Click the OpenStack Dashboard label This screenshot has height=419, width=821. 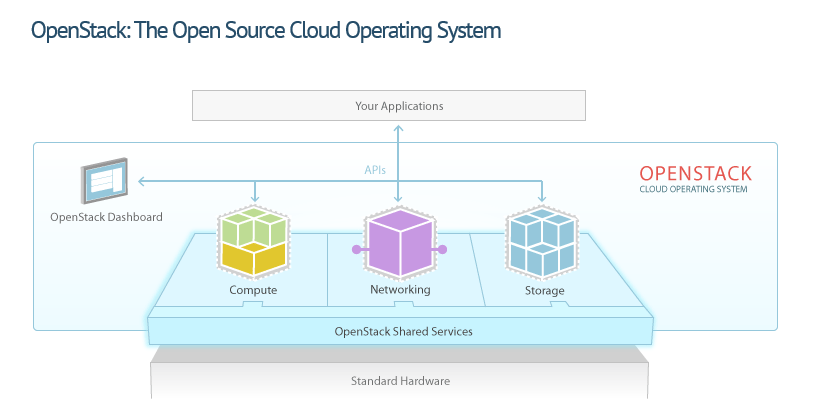[x=106, y=217]
